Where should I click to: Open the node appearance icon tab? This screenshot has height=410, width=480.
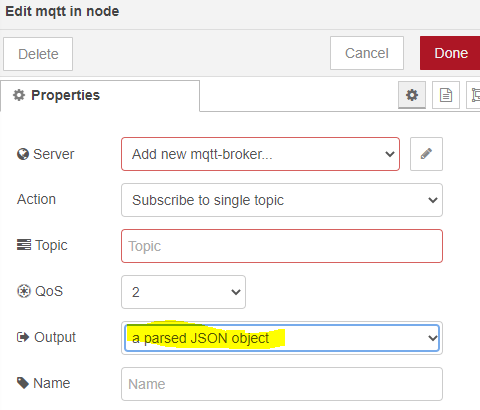pos(475,95)
